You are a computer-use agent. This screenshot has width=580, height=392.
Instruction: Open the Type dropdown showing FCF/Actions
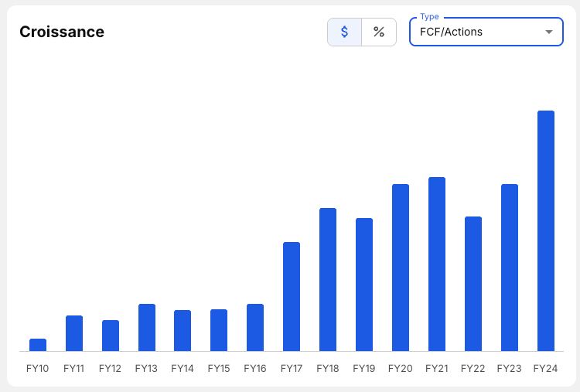[x=486, y=32]
